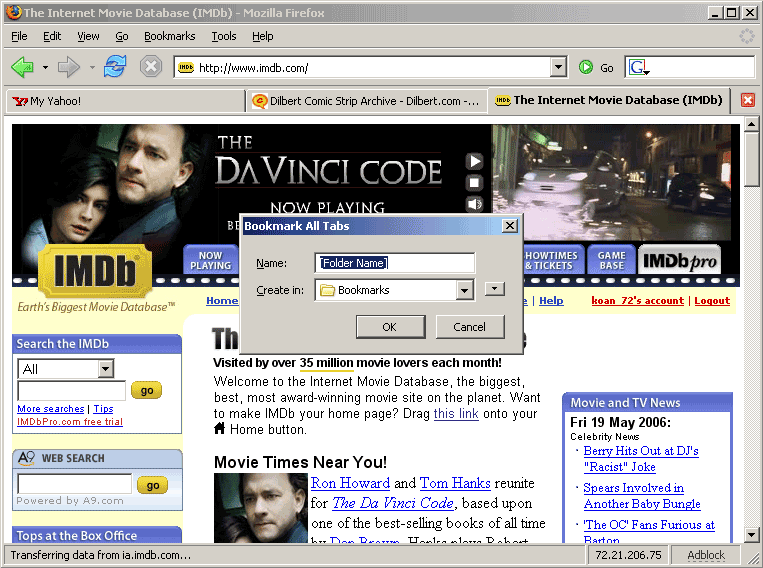
Task: Click the page vertical scrollbar thumb
Action: (751, 159)
